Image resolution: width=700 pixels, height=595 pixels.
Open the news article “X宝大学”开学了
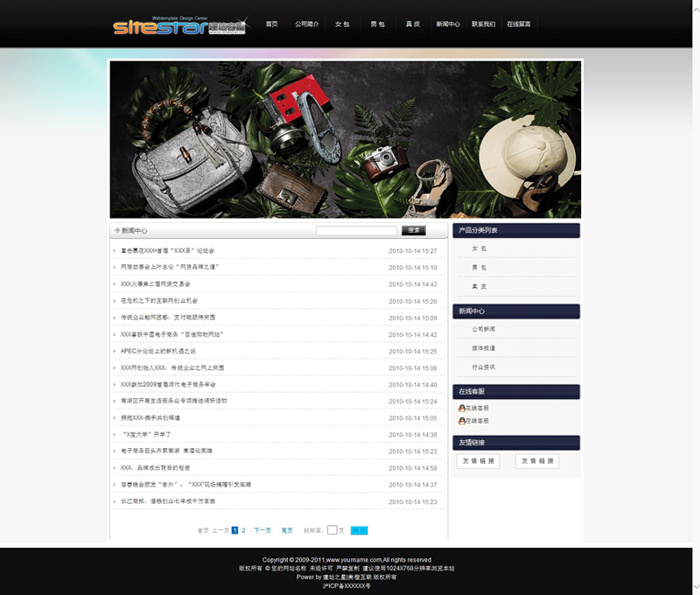[146, 435]
